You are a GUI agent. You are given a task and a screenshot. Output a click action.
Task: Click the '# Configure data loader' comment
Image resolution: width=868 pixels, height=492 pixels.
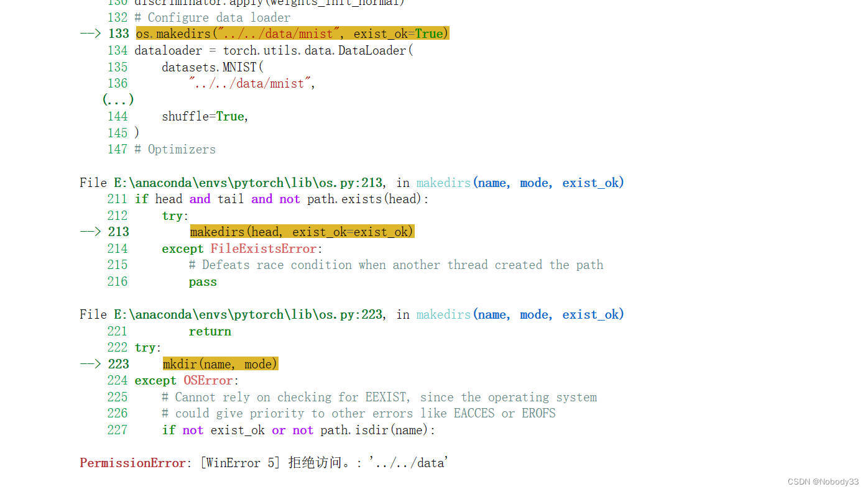(x=213, y=17)
